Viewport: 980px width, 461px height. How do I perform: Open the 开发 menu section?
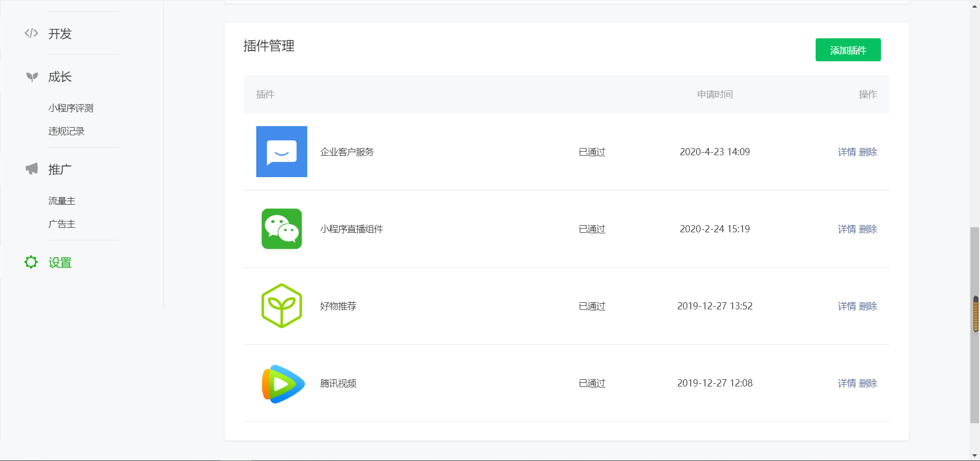click(60, 34)
